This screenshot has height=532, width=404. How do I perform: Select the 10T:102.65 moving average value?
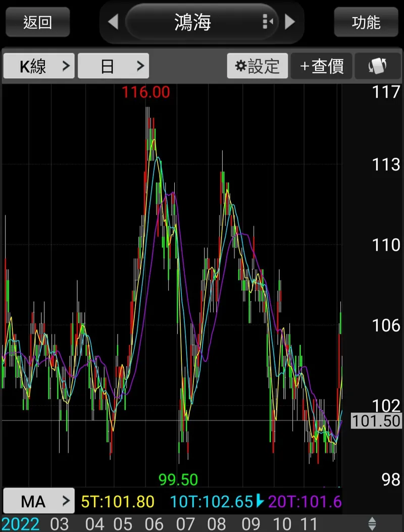(x=212, y=502)
